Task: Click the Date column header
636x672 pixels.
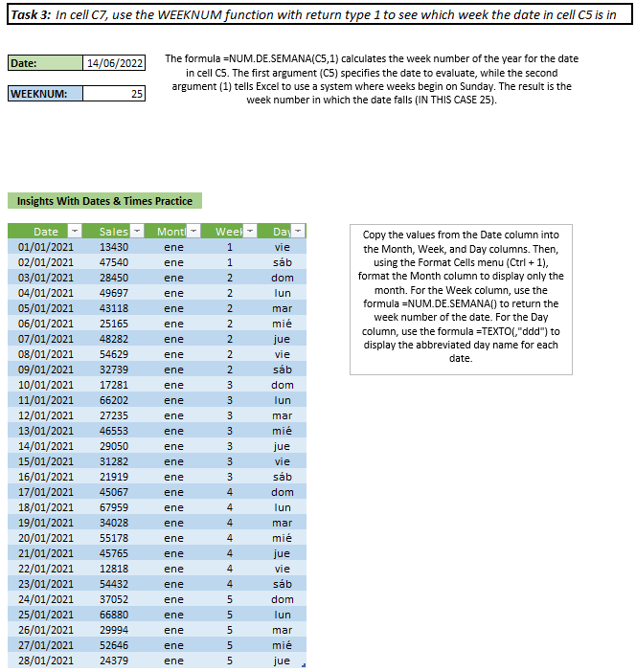Action: click(45, 232)
